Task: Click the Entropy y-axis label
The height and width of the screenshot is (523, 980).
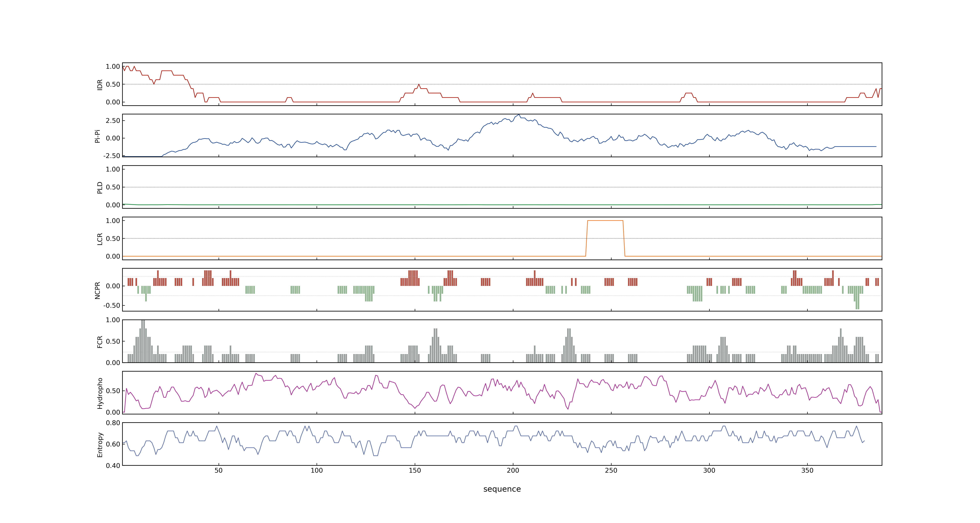Action: tap(100, 444)
